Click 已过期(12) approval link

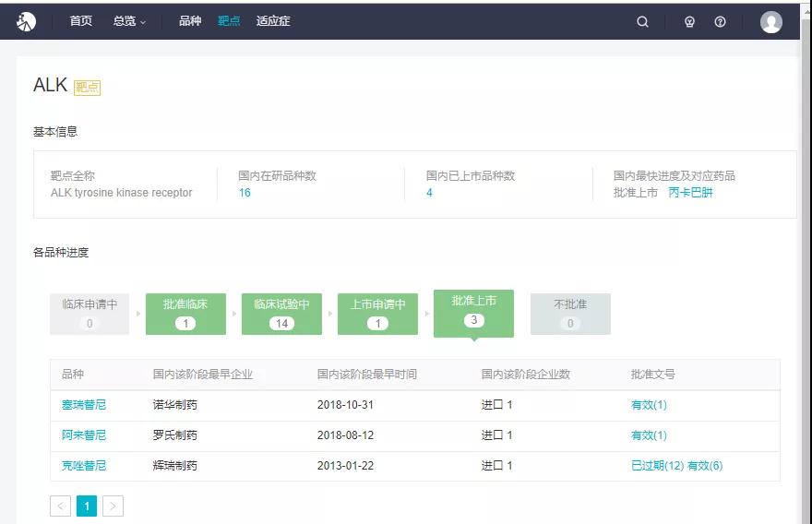click(x=658, y=466)
